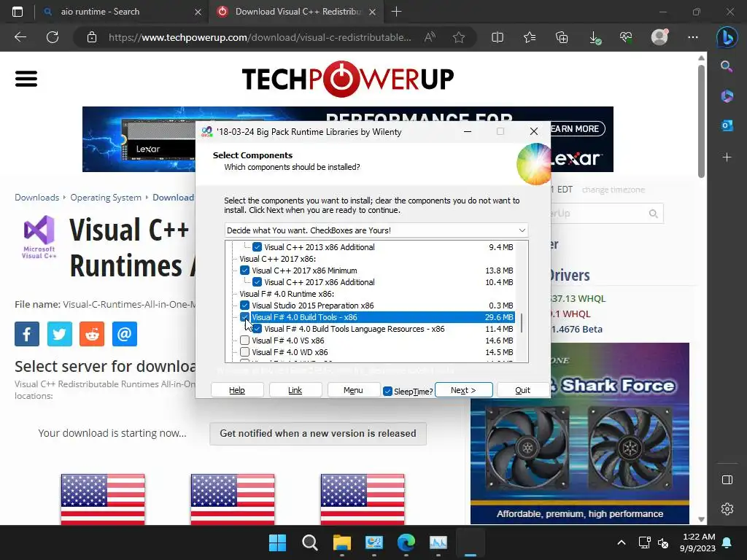Add page to favorites star icon
Viewport: 747px width, 560px height.
459,37
